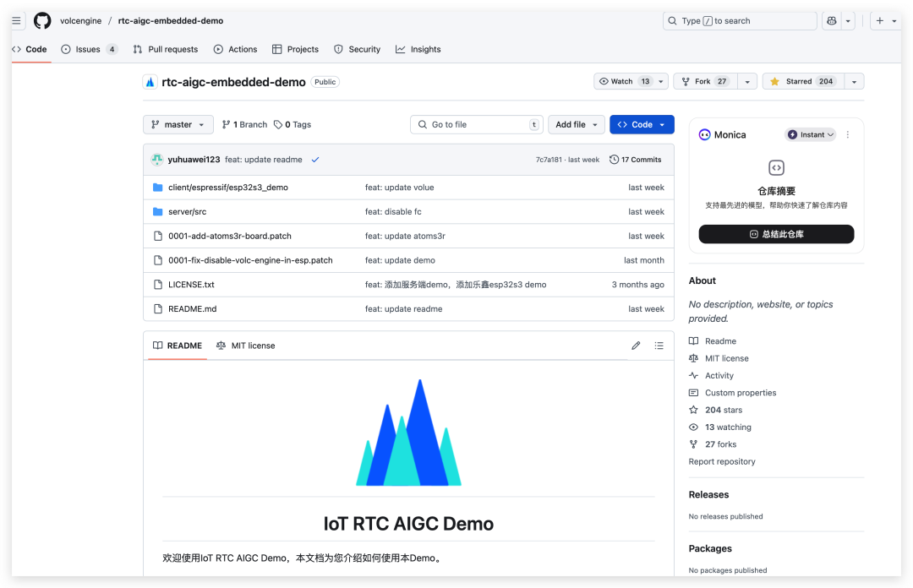Screen dimensions: 913x588
Task: Open the Releases heading link
Action: click(708, 495)
